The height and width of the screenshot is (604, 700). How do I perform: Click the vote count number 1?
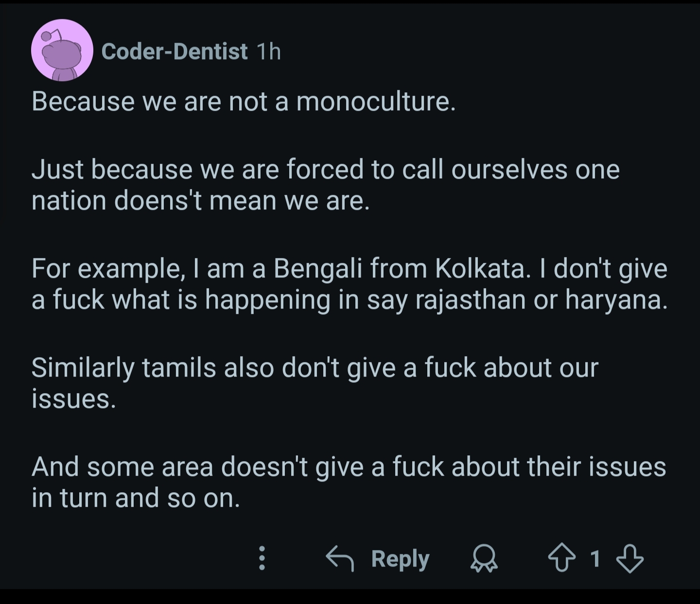tap(595, 558)
